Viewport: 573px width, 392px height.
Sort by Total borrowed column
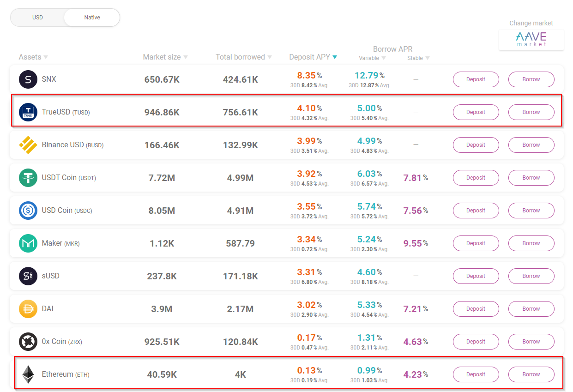[x=244, y=57]
